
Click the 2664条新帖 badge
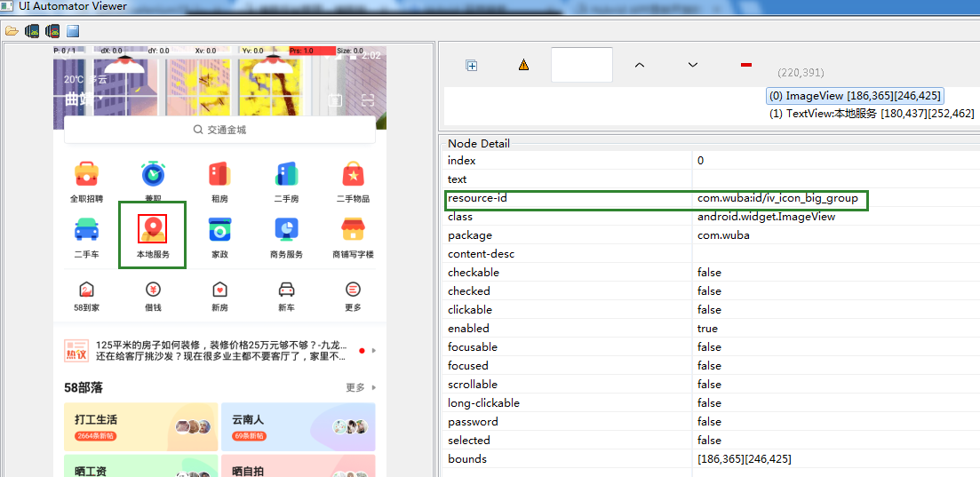(96, 436)
